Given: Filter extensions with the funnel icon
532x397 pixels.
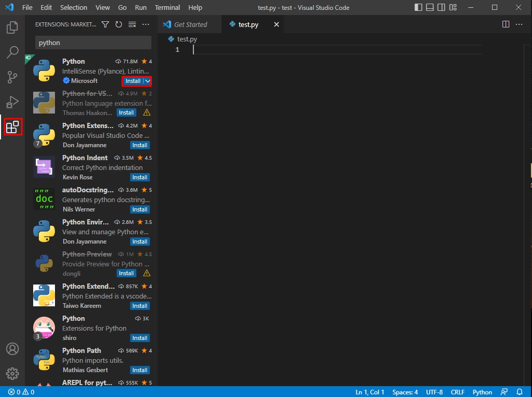Looking at the screenshot, I should pyautogui.click(x=105, y=24).
